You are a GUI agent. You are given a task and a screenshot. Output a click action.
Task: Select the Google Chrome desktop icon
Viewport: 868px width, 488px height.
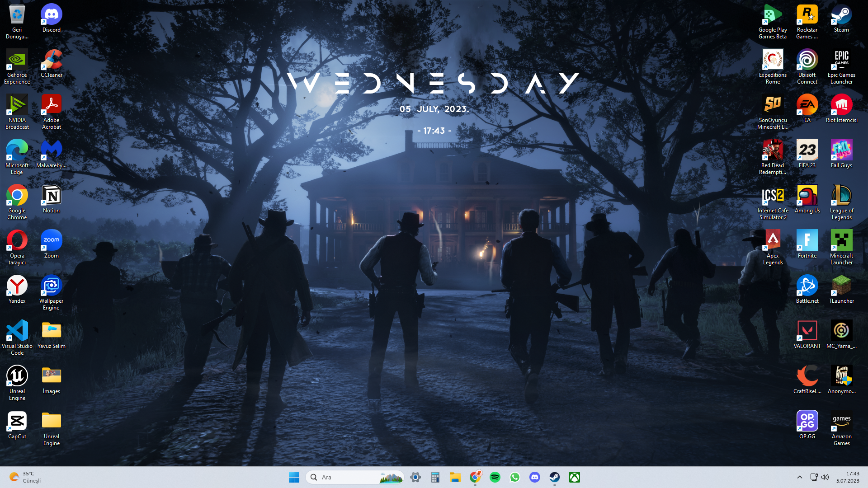pos(17,202)
